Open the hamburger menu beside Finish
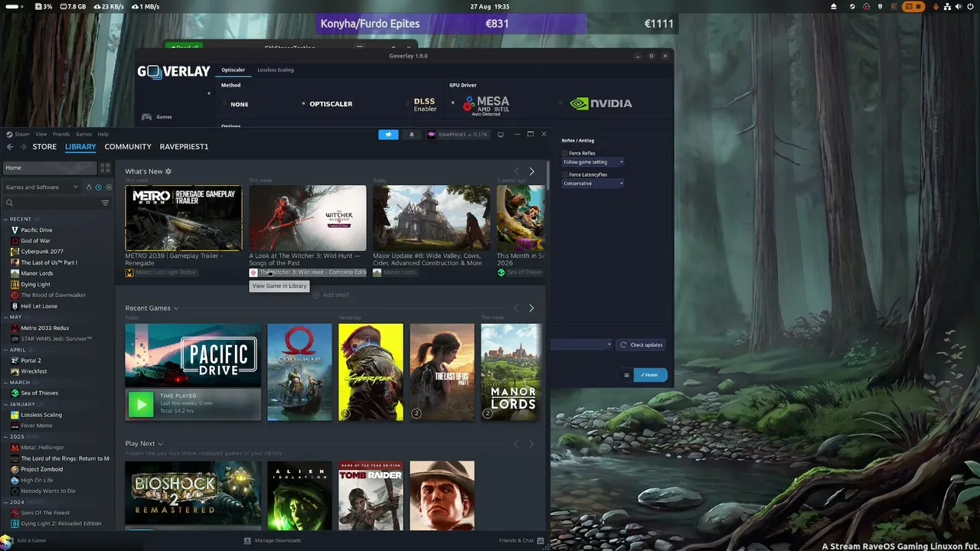The height and width of the screenshot is (551, 980). 626,375
